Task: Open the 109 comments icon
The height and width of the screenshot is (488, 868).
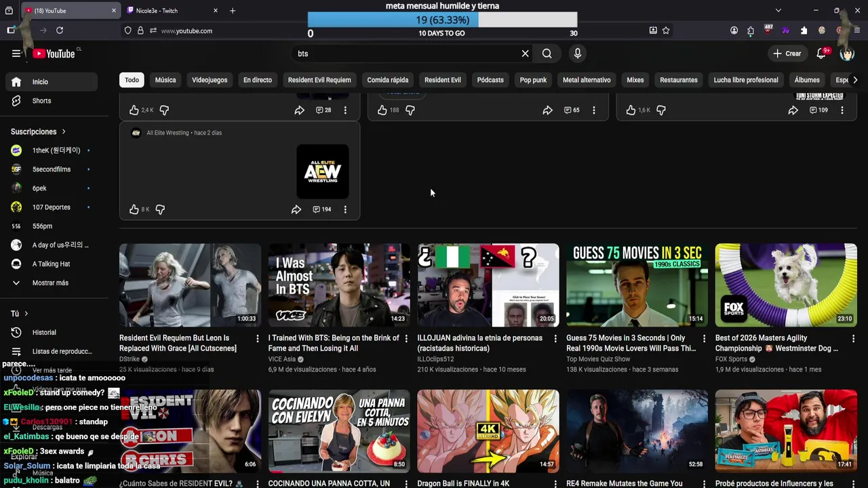Action: click(x=818, y=110)
